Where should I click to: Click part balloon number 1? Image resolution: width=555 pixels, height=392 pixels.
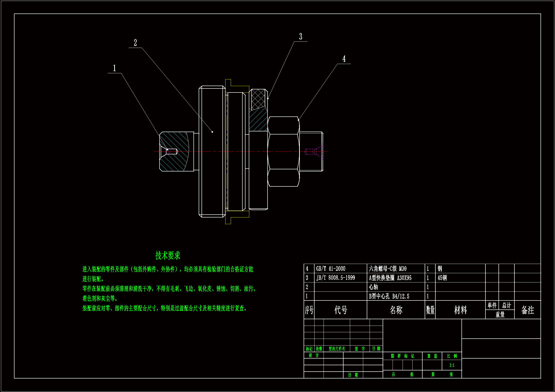[115, 68]
